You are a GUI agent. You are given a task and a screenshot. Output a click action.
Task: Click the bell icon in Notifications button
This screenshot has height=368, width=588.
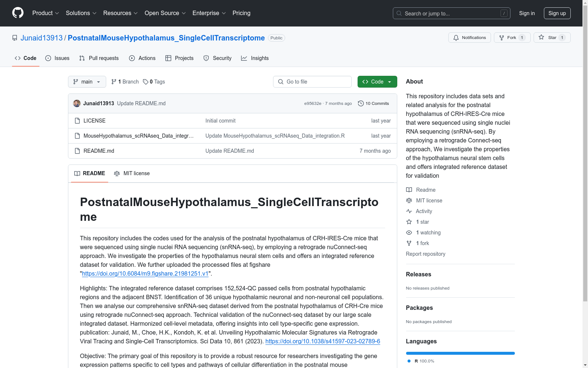pos(456,38)
